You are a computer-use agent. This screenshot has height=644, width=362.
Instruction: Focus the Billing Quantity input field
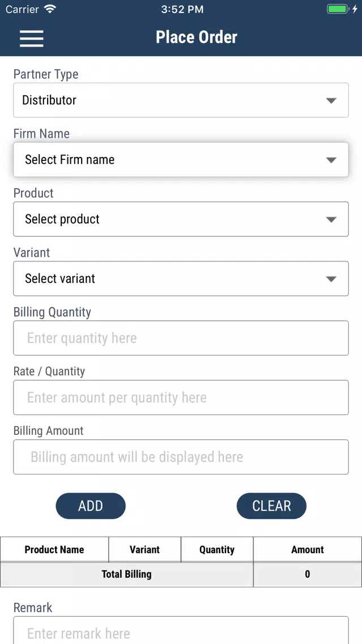[x=181, y=338]
